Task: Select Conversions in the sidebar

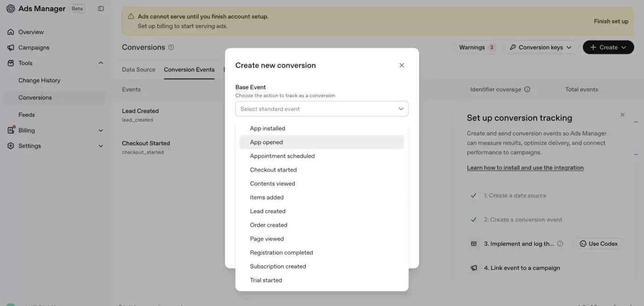Action: tap(35, 98)
